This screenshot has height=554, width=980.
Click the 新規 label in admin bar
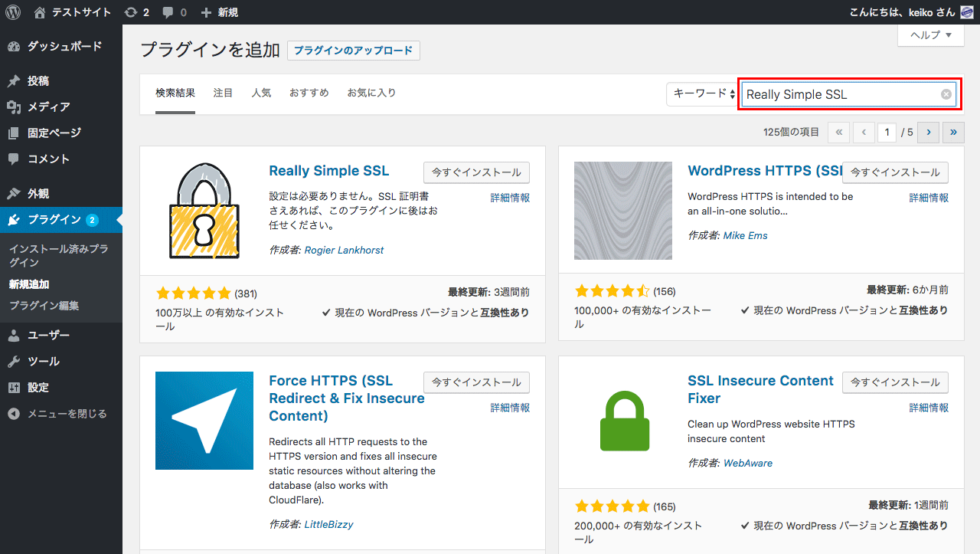coord(227,12)
